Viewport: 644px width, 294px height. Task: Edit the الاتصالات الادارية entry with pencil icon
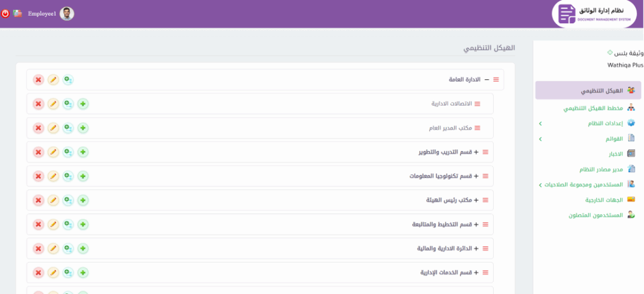point(53,104)
